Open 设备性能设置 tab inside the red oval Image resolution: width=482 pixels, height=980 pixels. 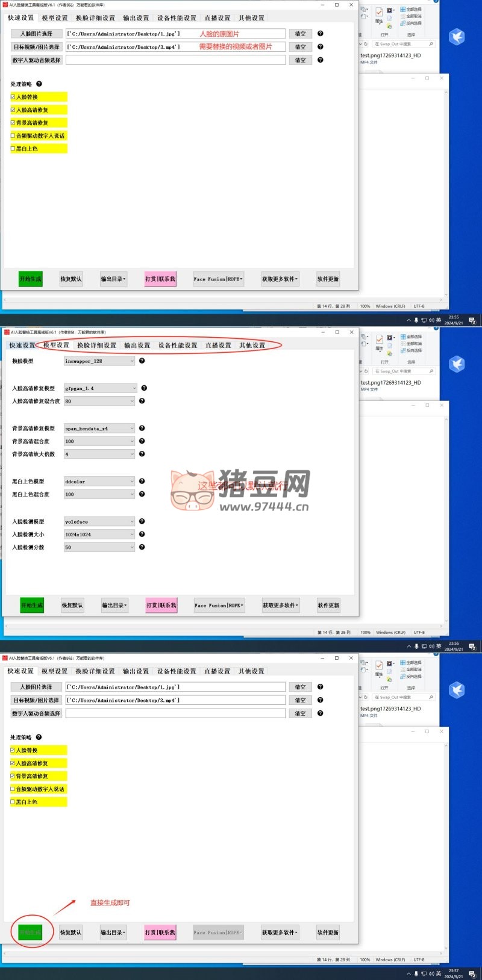[x=178, y=346]
